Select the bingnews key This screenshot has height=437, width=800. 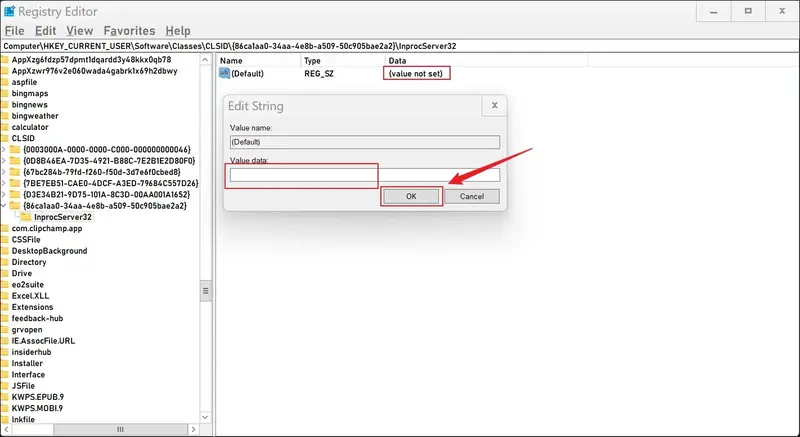pos(29,105)
